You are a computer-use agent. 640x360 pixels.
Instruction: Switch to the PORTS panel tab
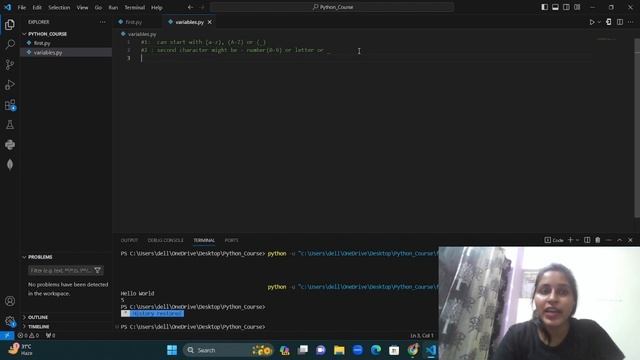pos(231,240)
